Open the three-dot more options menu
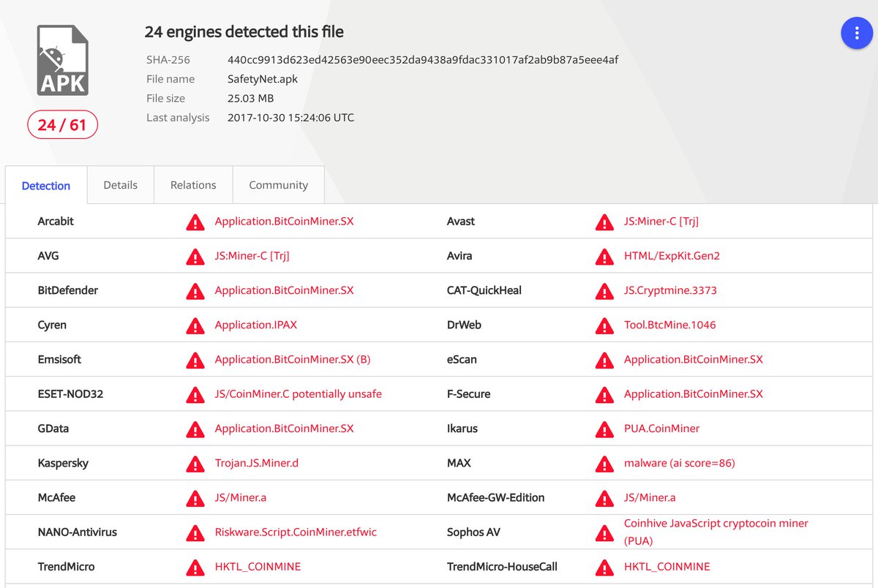 point(857,34)
